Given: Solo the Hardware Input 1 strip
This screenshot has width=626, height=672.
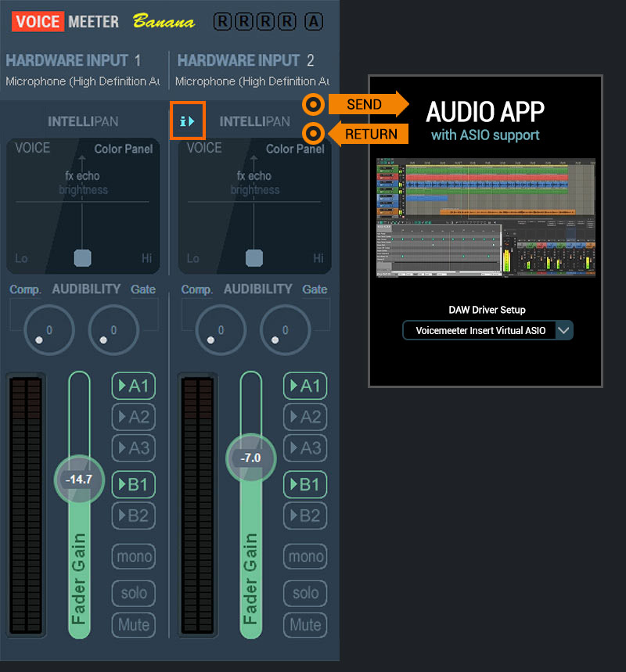Looking at the screenshot, I should 134,593.
